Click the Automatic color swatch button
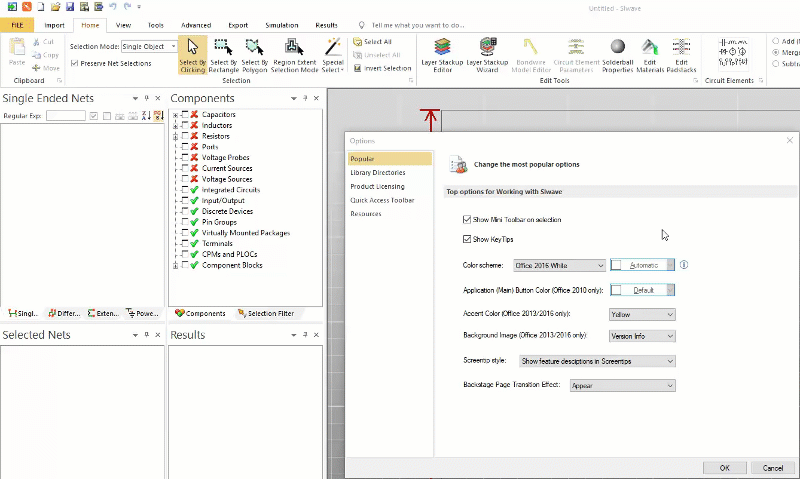 click(643, 265)
